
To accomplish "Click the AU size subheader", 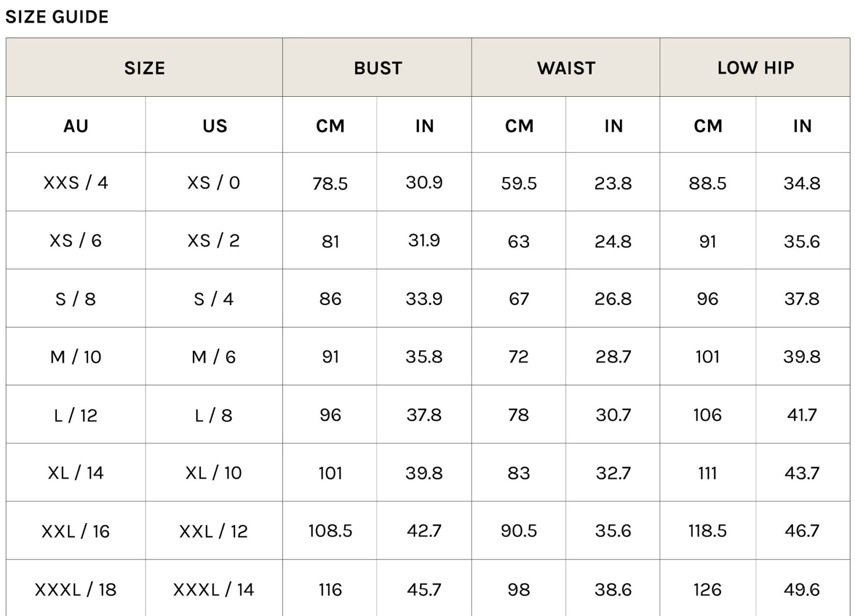I will coord(76,126).
